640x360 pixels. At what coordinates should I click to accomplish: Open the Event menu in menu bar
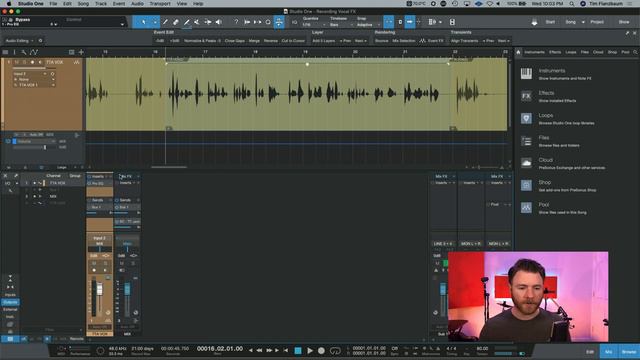119,4
